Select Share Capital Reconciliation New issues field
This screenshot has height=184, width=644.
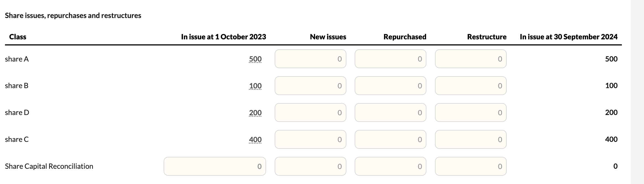pyautogui.click(x=310, y=166)
